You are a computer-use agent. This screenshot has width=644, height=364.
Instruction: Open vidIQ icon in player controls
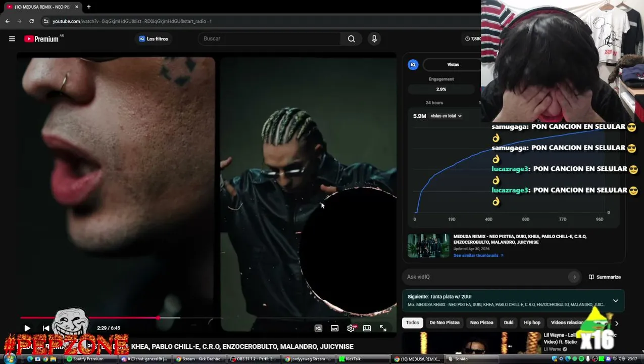click(318, 328)
